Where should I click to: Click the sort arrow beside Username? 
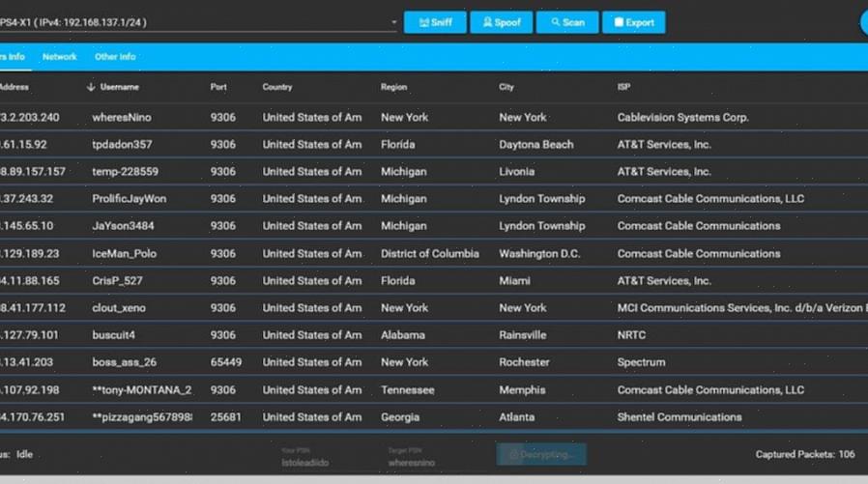[x=91, y=87]
